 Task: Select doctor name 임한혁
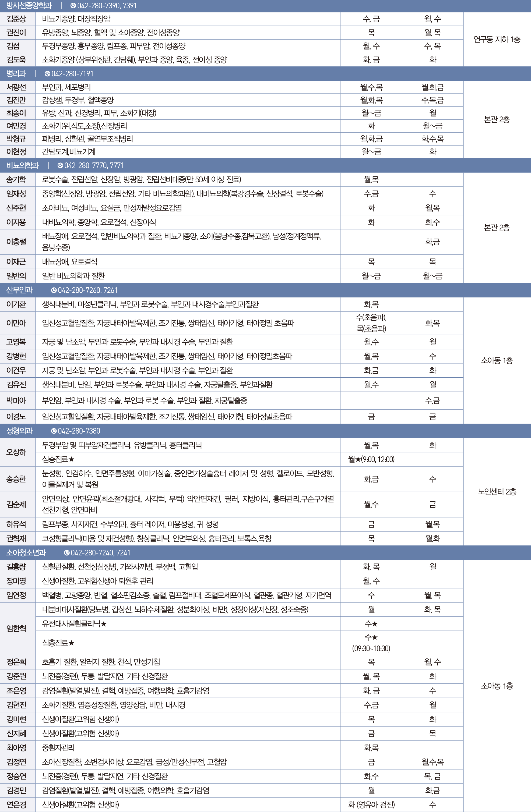pos(16,629)
